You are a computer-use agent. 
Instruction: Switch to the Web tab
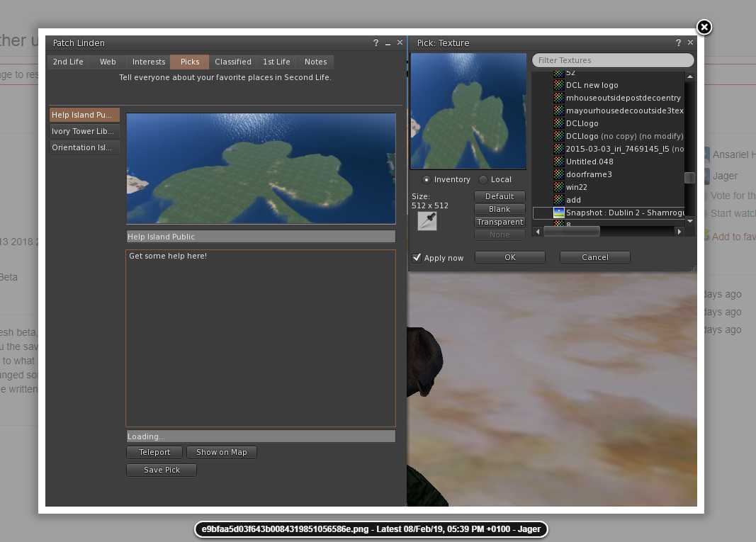[108, 62]
